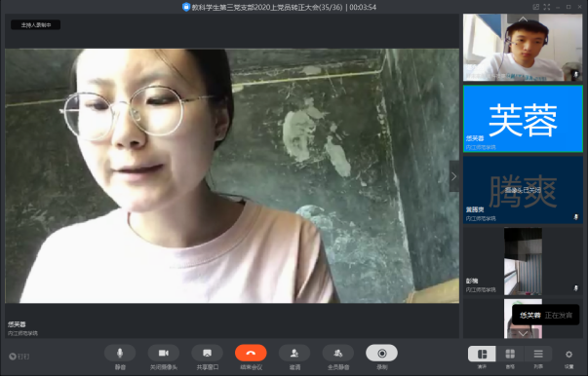Image resolution: width=588 pixels, height=377 pixels.
Task: Mute all members with 全员静音
Action: [337, 353]
